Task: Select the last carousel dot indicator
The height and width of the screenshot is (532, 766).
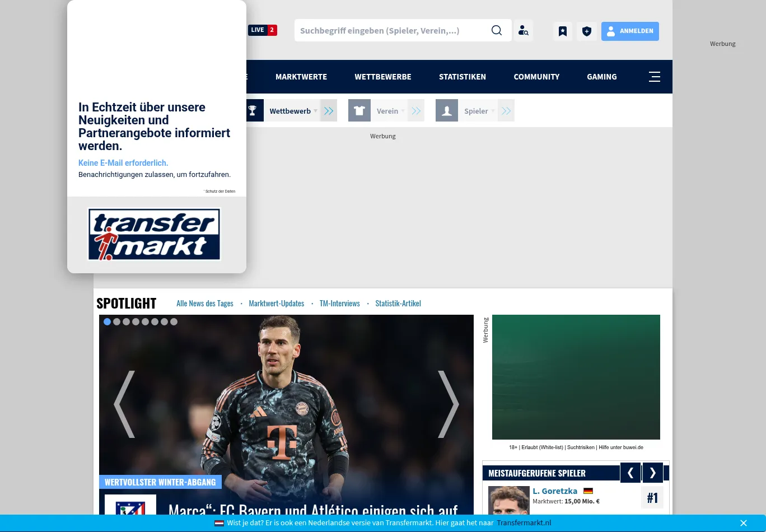Action: [174, 321]
